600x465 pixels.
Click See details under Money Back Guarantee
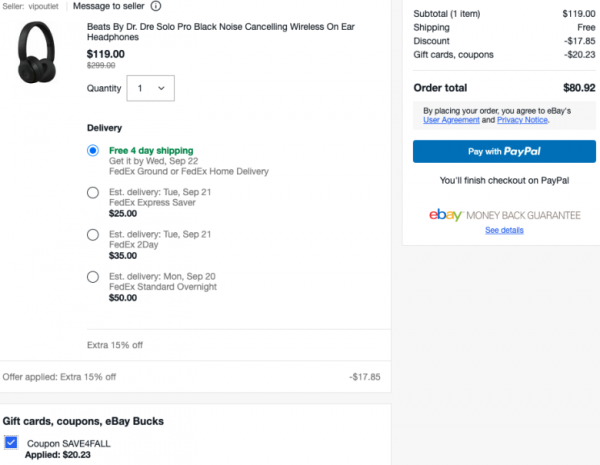pyautogui.click(x=504, y=230)
